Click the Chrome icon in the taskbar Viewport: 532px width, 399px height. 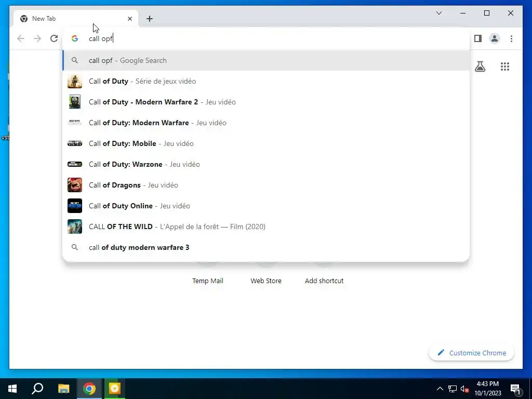pos(89,389)
